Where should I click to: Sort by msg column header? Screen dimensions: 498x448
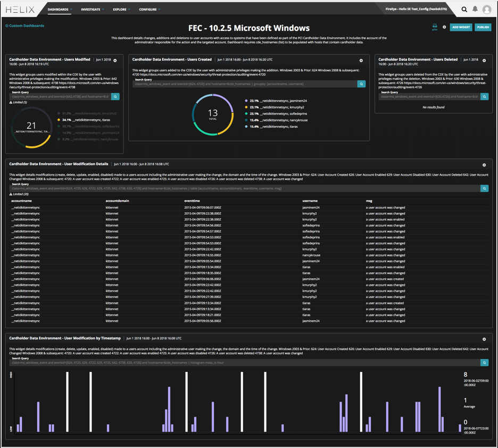pyautogui.click(x=369, y=201)
